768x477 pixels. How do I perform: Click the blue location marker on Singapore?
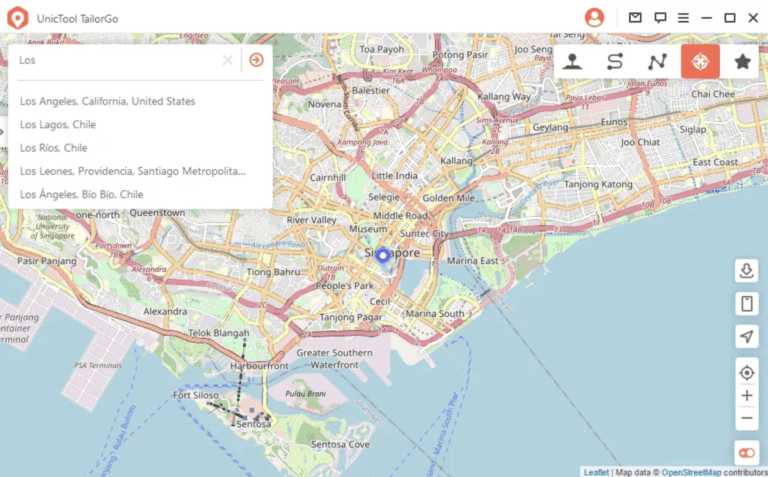point(383,256)
